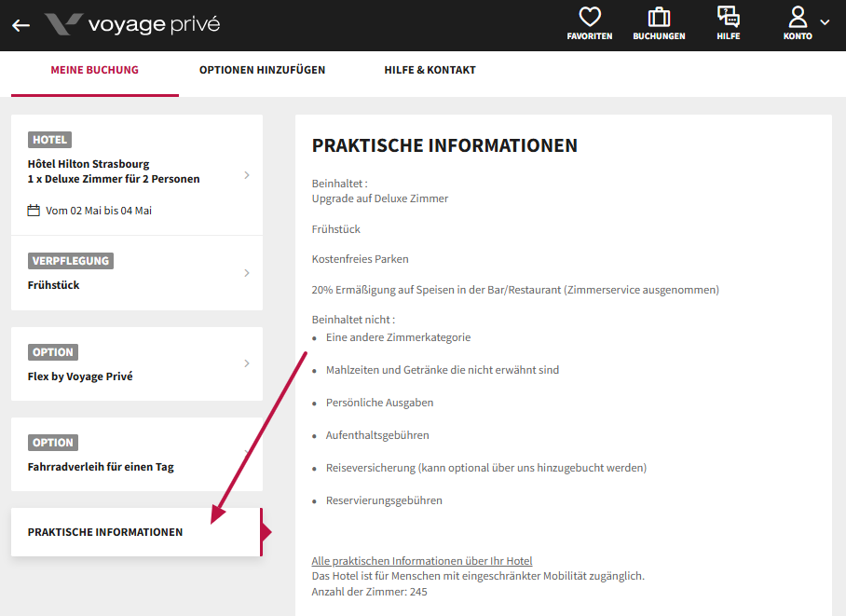Viewport: 846px width, 616px height.
Task: Select Praktische Informationen sidebar item
Action: (x=105, y=532)
